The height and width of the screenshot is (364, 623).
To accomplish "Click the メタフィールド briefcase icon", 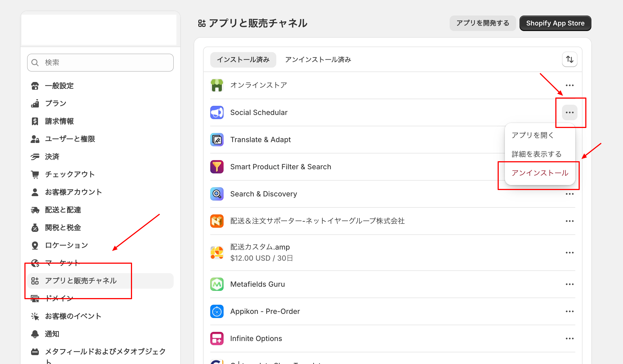I will [x=35, y=352].
